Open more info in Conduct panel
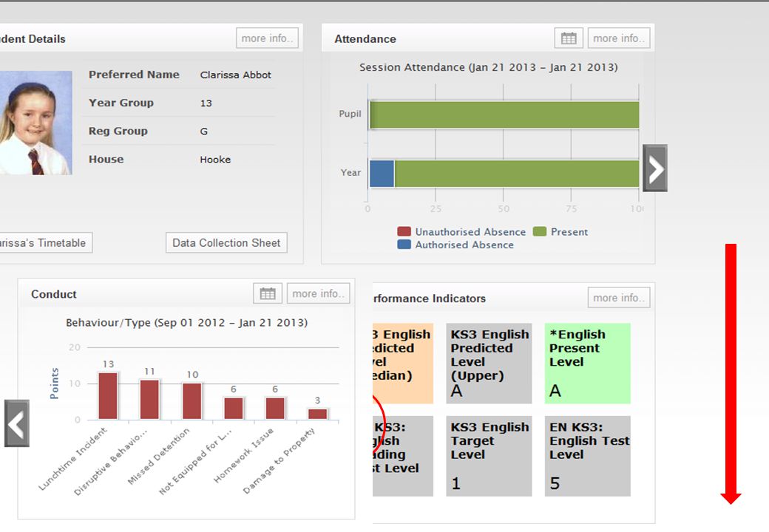The width and height of the screenshot is (769, 532). (318, 293)
